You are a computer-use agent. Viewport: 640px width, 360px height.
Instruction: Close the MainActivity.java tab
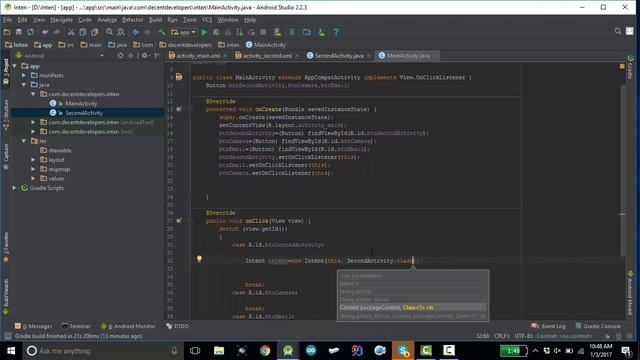point(435,56)
